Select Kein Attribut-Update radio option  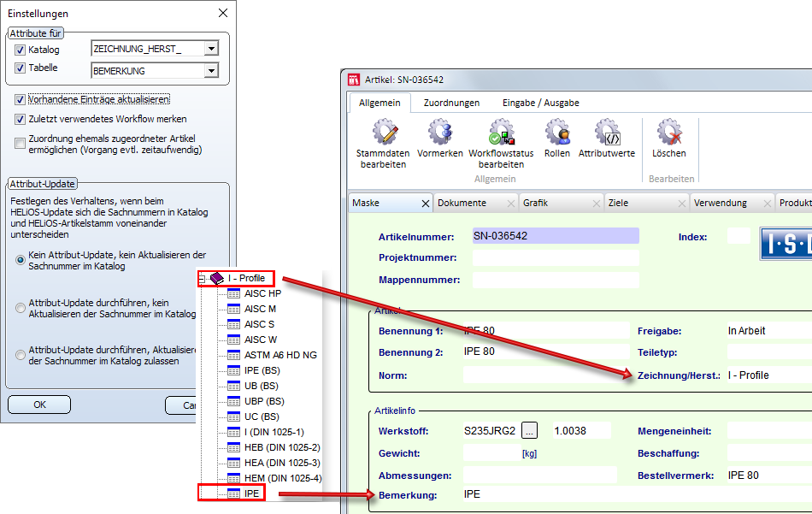[21, 261]
